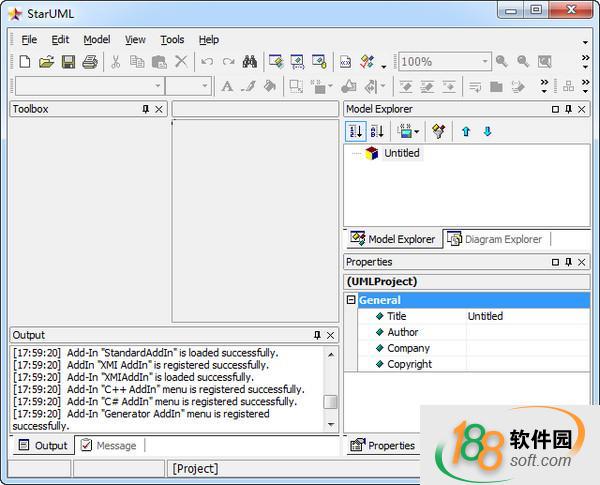This screenshot has width=600, height=485.
Task: Click the first diagram window icon after binoculars
Action: [276, 62]
